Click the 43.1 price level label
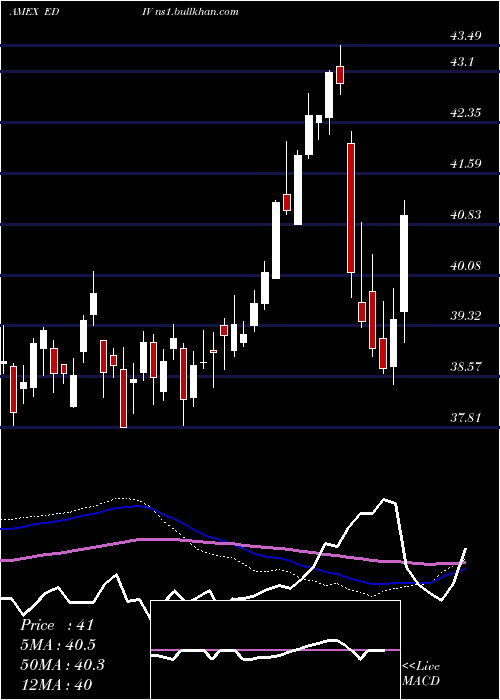This screenshot has width=500, height=700. (462, 62)
